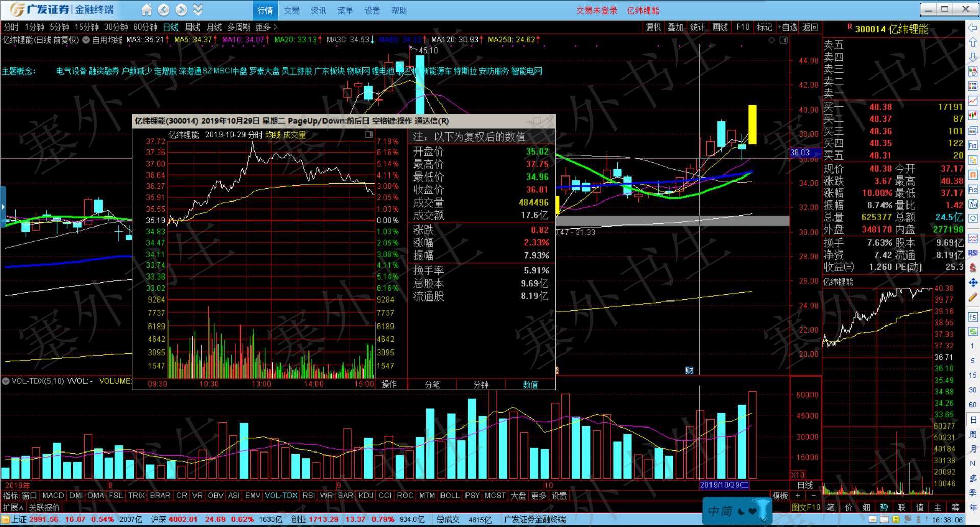Click the left edge panel expander arrow

(x=3, y=207)
